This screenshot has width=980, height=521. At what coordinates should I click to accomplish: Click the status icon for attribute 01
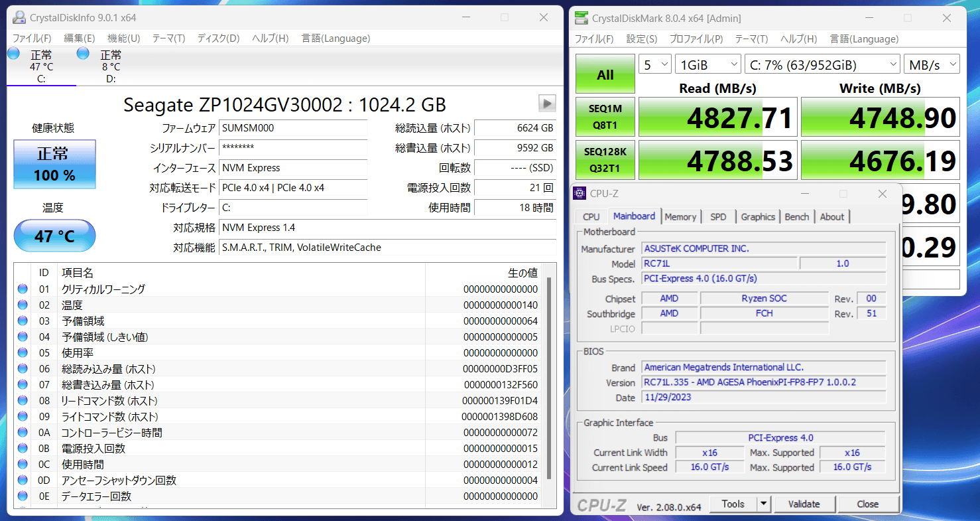(23, 289)
